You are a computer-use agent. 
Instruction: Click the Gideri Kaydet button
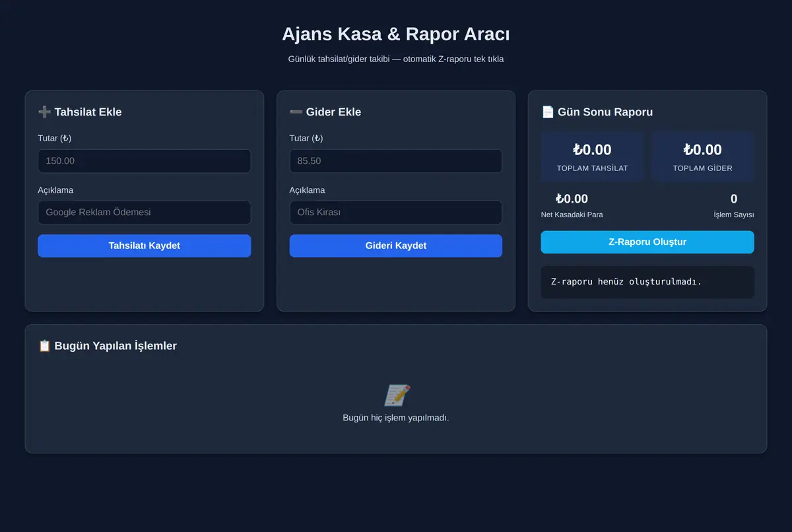coord(395,246)
